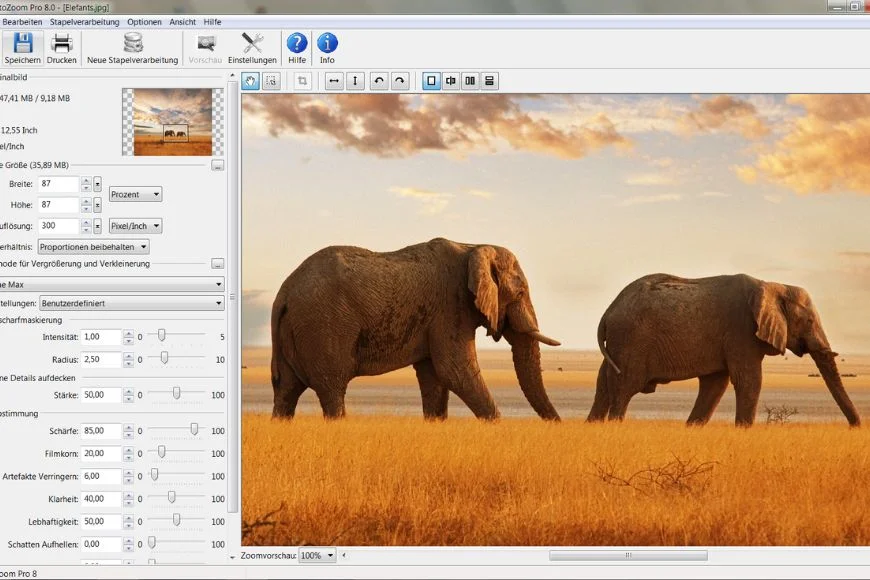
Task: Open the Prozent unit dropdown
Action: tap(135, 194)
